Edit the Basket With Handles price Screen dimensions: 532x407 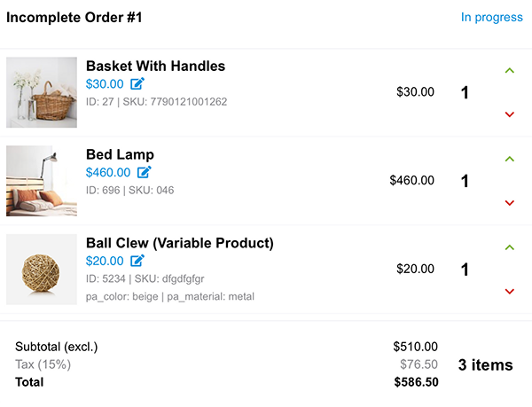click(137, 83)
